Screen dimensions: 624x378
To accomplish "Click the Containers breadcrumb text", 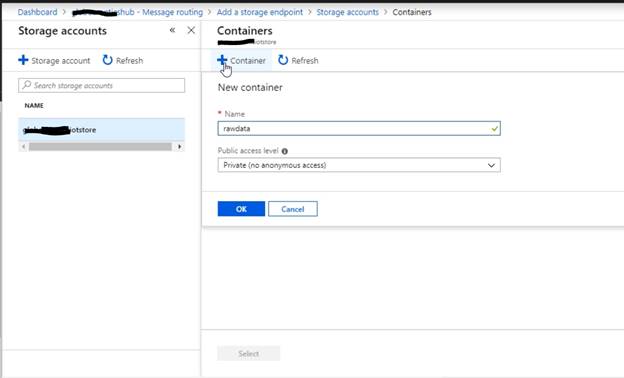I will coord(412,12).
